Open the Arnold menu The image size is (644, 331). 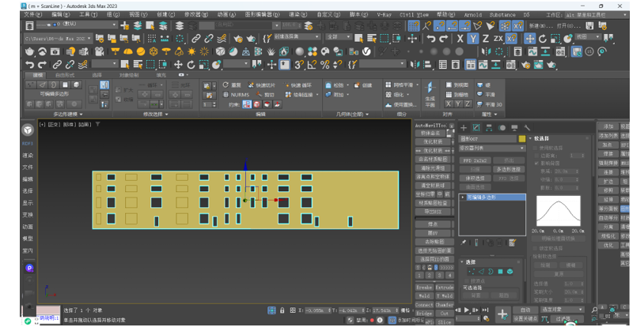[472, 14]
